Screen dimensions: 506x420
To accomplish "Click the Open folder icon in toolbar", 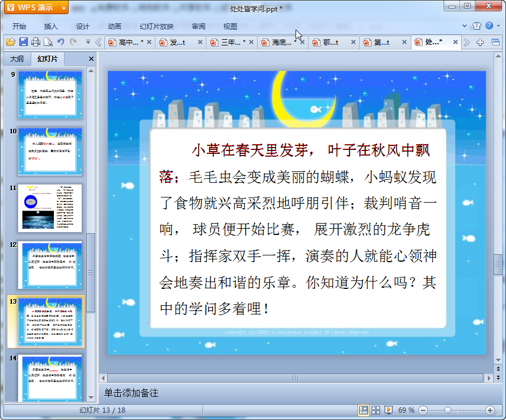I will click(x=10, y=42).
